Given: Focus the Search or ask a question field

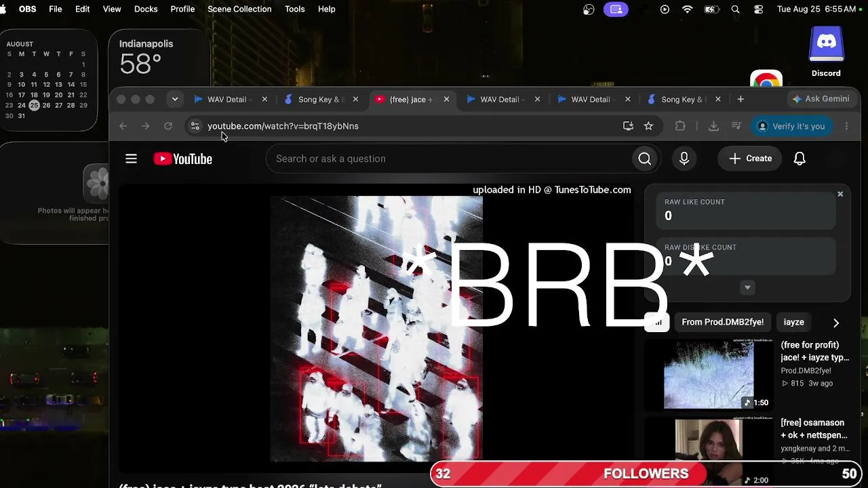Looking at the screenshot, I should point(449,159).
